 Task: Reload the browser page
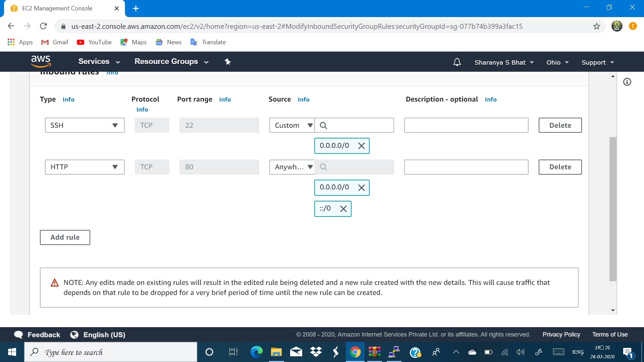43,26
